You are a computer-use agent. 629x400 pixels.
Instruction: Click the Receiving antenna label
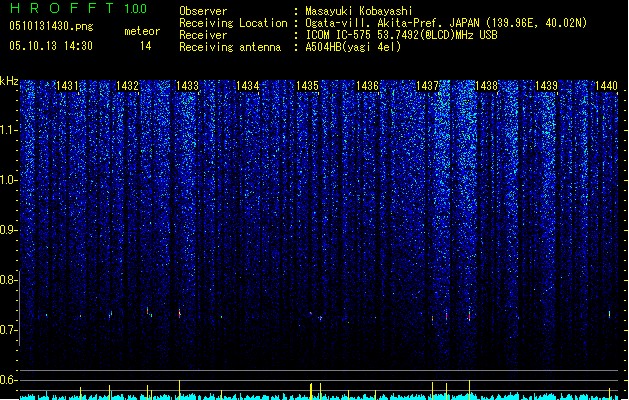(x=230, y=47)
